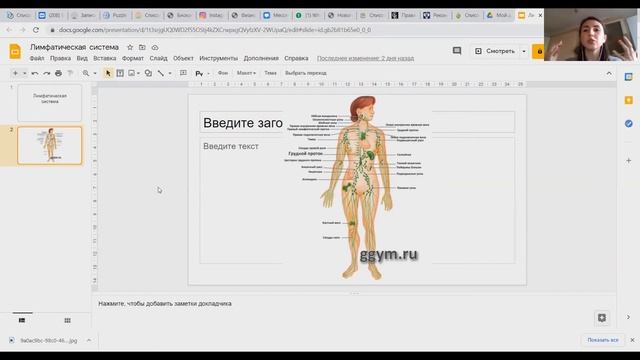Add a comment from toolbar
The width and height of the screenshot is (640, 360).
183,73
